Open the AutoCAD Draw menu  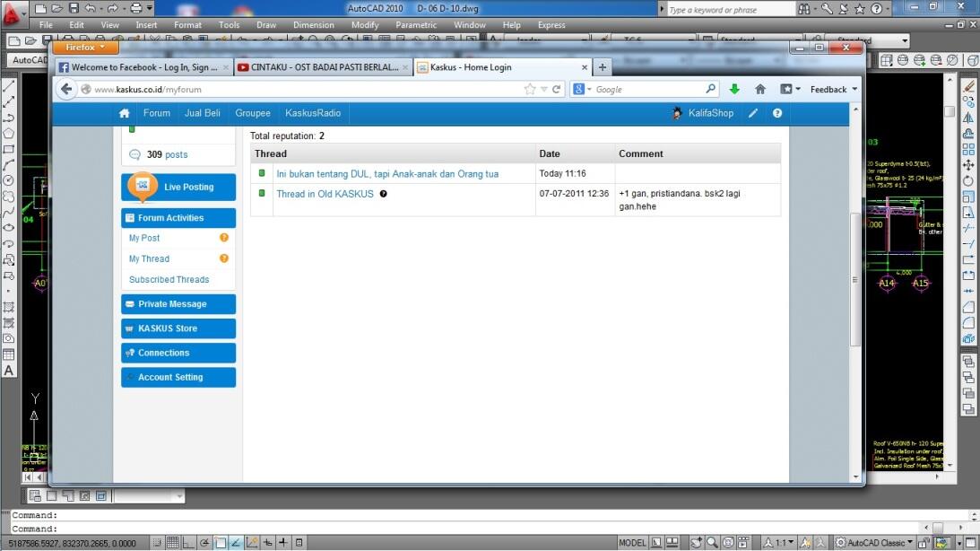click(x=266, y=25)
